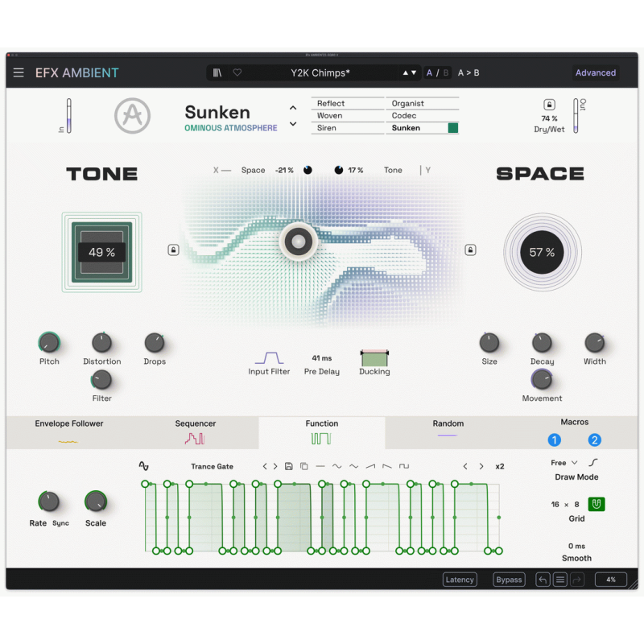Shift function right with the arrow before x2
The image size is (644, 644).
[481, 466]
